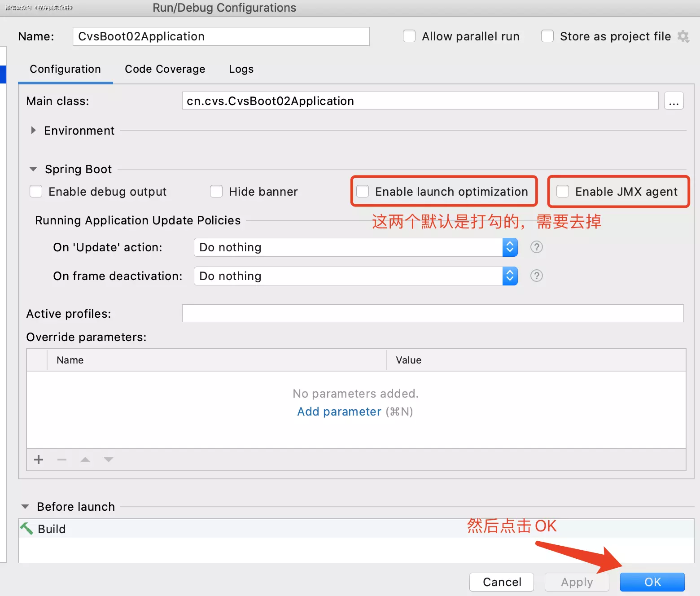Switch to the Code Coverage tab

(165, 69)
